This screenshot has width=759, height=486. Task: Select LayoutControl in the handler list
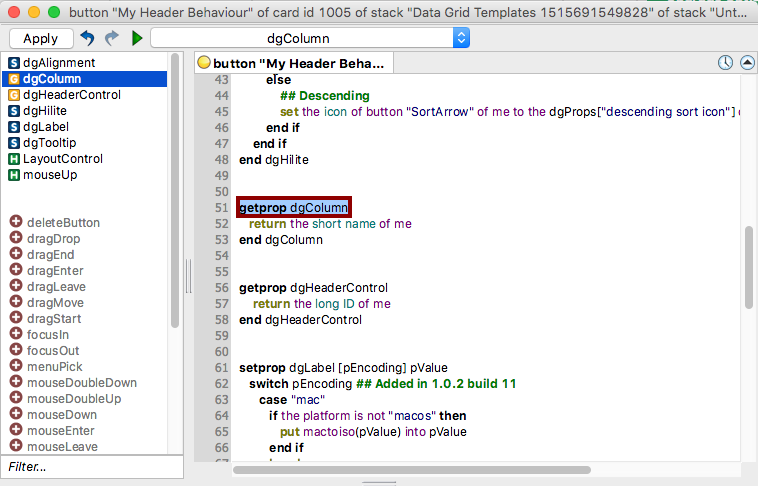coord(63,159)
